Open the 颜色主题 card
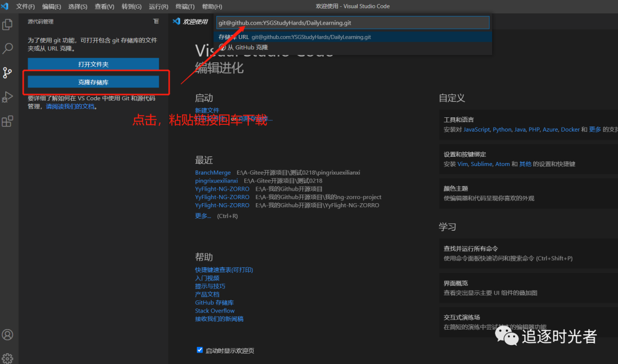Screen dimensions: 618x364 pyautogui.click(x=529, y=193)
